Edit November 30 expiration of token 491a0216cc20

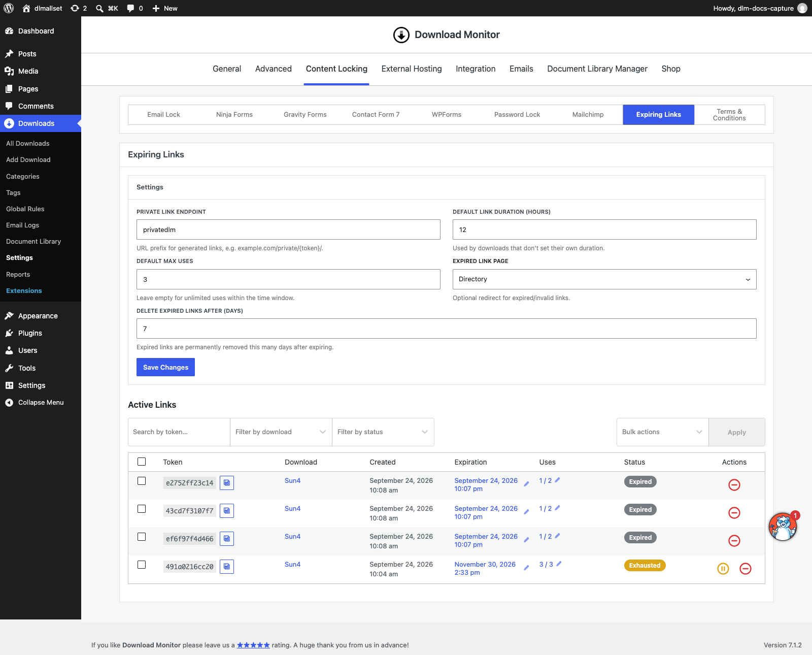click(x=526, y=568)
